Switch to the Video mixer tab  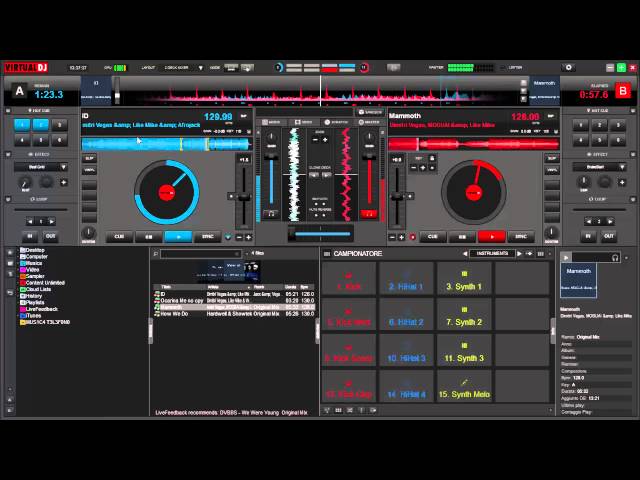point(304,122)
